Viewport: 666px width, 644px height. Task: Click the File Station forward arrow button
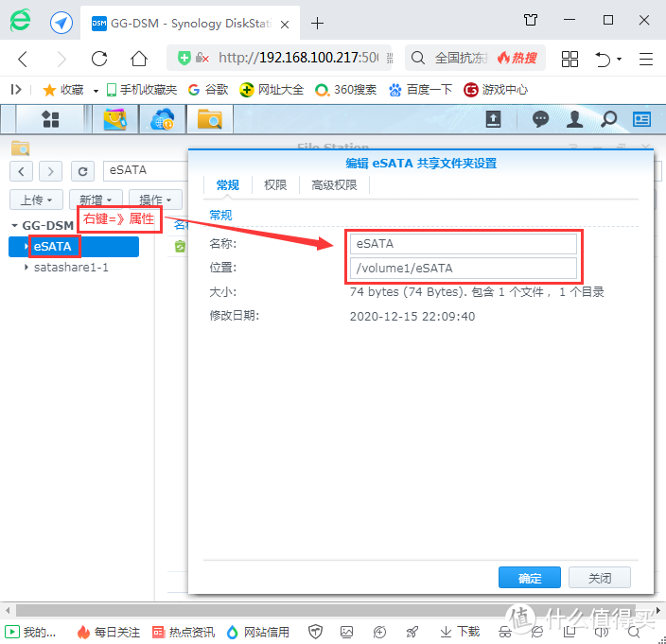click(50, 171)
